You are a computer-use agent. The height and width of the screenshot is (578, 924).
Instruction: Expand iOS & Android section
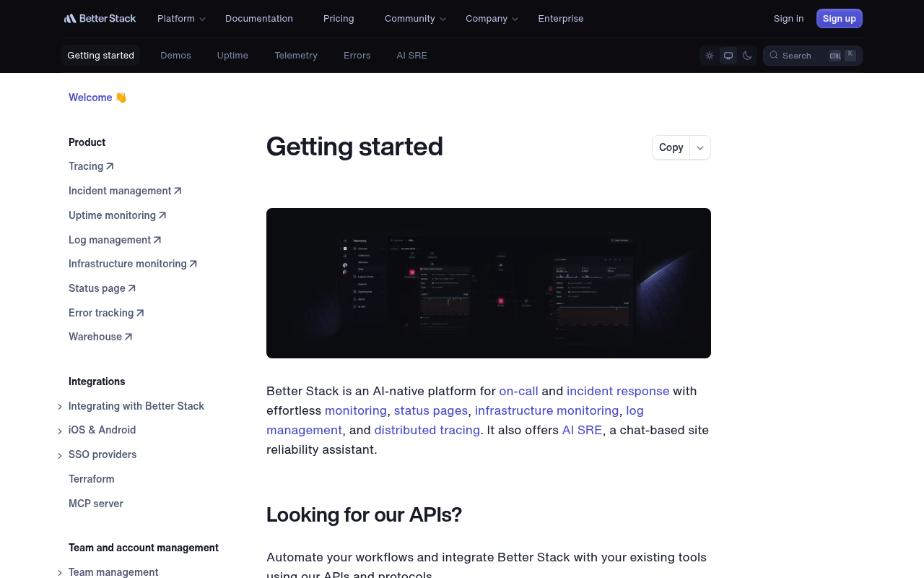(x=60, y=431)
